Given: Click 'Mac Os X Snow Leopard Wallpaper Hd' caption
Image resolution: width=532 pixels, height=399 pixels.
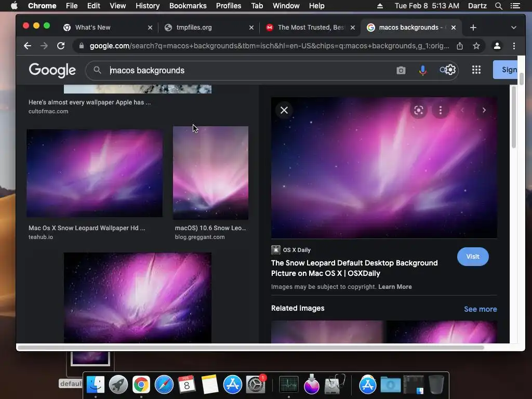Looking at the screenshot, I should pos(87,228).
